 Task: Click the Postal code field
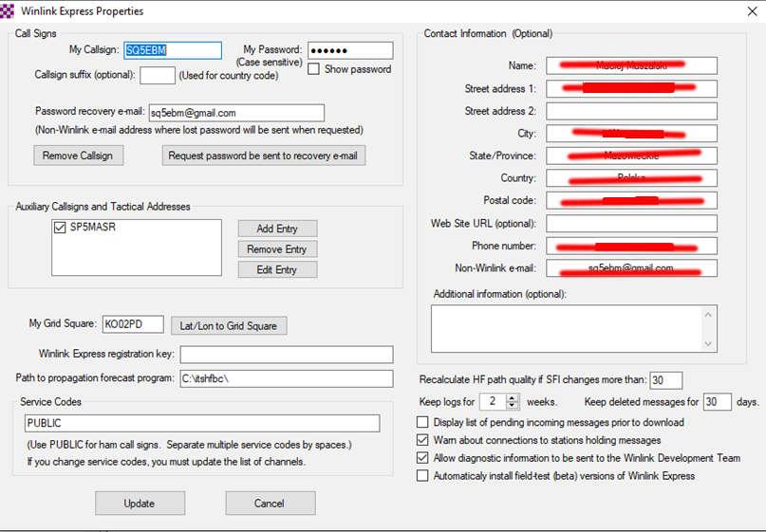coord(631,201)
